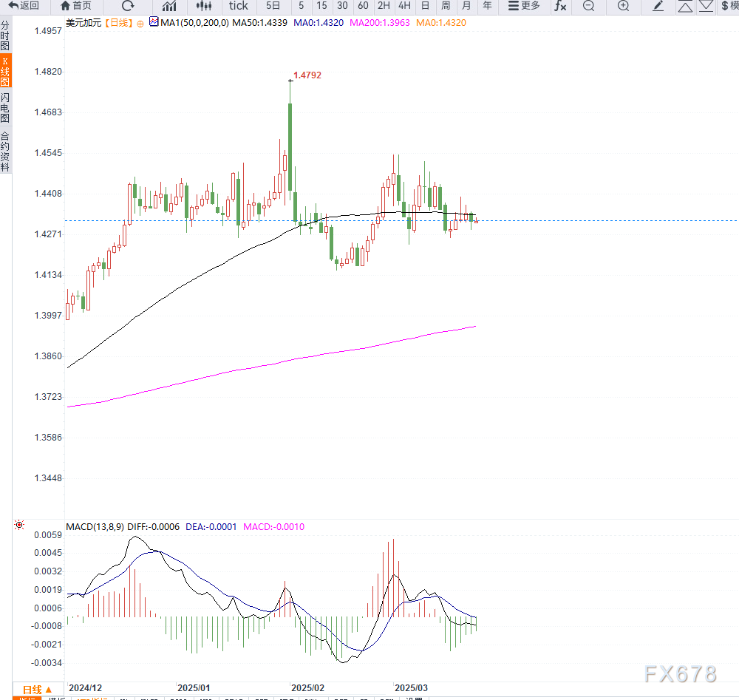Zoom in the chart
The width and height of the screenshot is (739, 700).
(x=624, y=6)
